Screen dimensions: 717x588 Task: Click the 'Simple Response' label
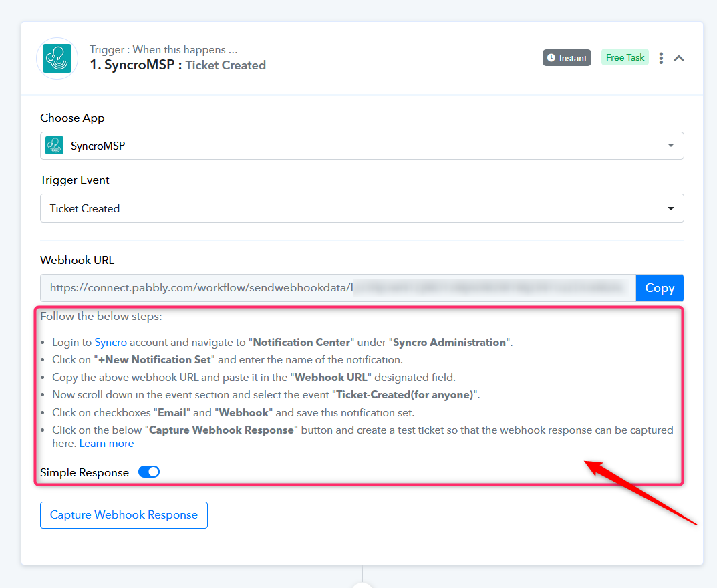pos(85,473)
